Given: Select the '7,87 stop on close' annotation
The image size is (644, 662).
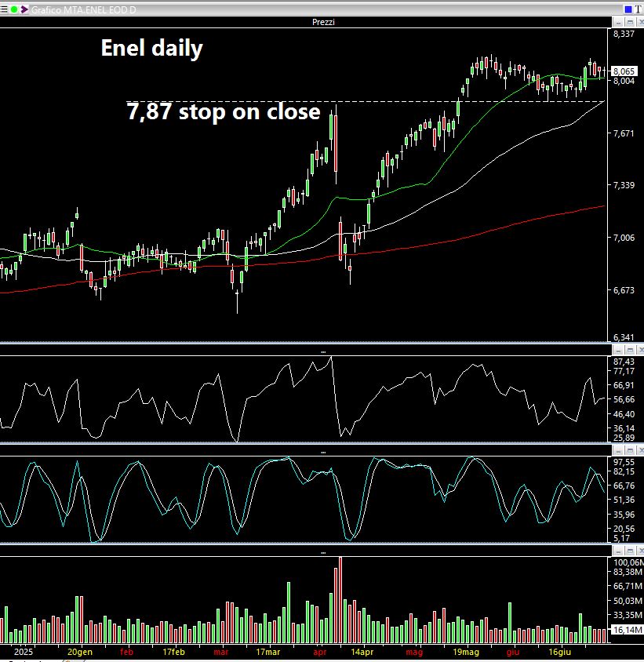Looking at the screenshot, I should tap(224, 111).
